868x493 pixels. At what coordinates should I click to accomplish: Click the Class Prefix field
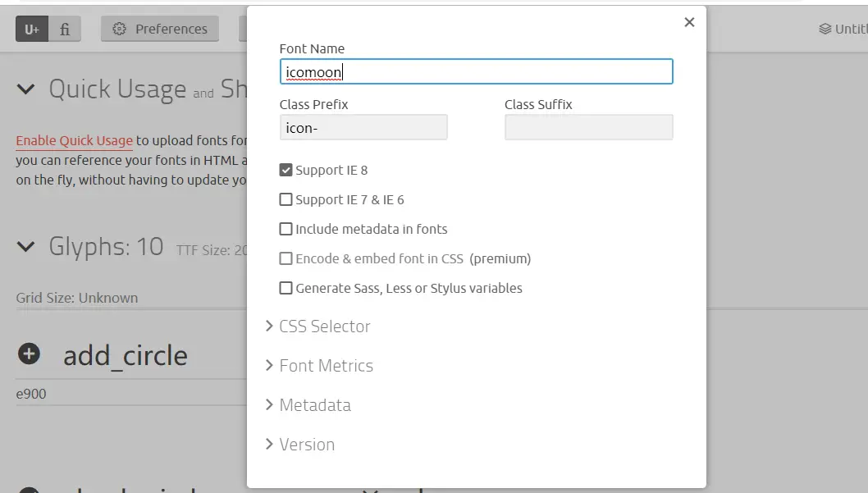[363, 127]
